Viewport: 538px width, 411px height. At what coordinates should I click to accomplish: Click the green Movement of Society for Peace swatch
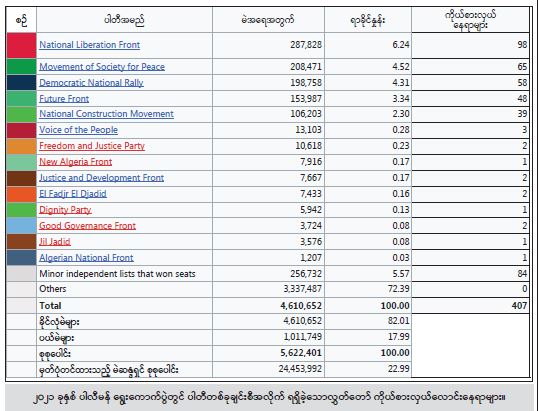(x=21, y=67)
